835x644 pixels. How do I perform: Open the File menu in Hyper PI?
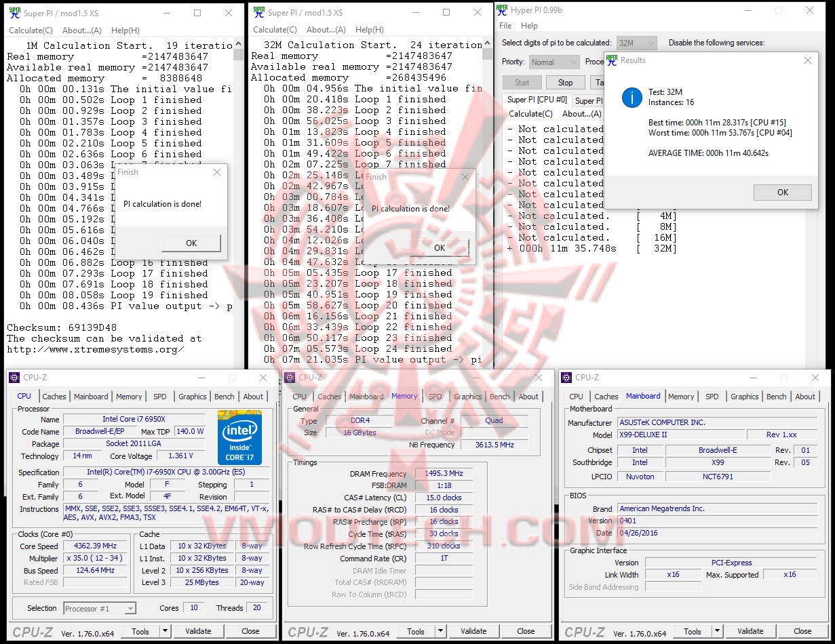click(x=505, y=26)
